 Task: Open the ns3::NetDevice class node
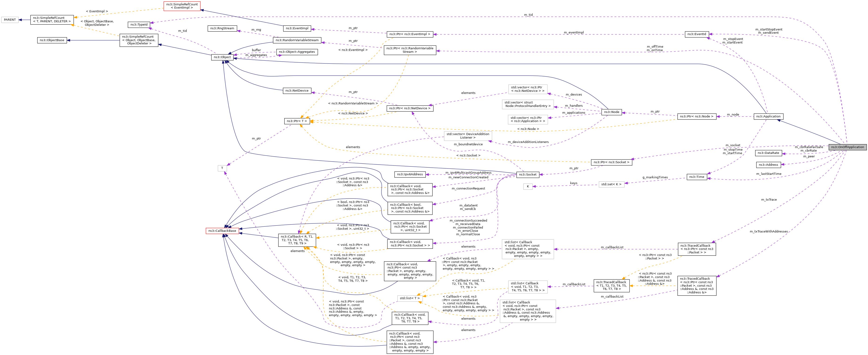[x=297, y=91]
